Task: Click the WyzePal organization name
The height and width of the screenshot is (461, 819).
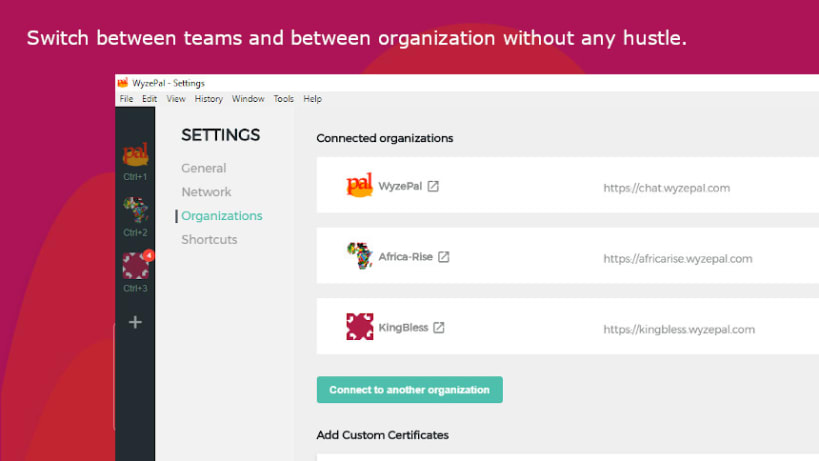Action: coord(400,186)
